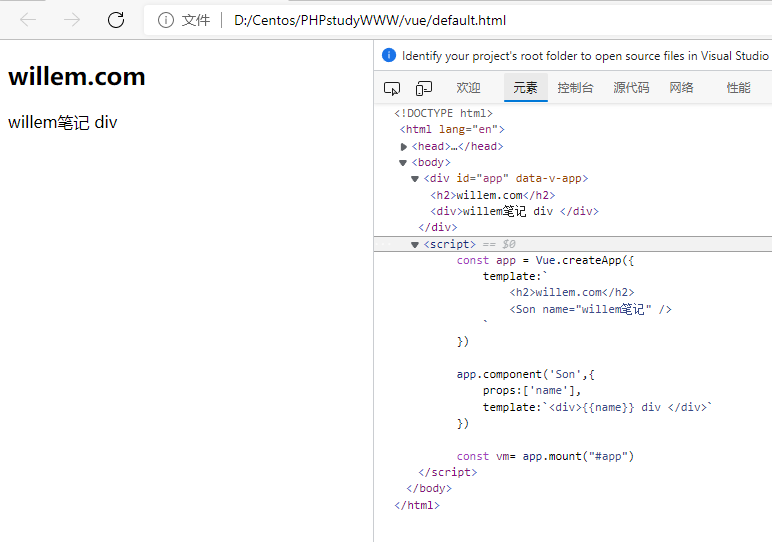Expand the head element node
The image size is (772, 542).
[x=403, y=147]
